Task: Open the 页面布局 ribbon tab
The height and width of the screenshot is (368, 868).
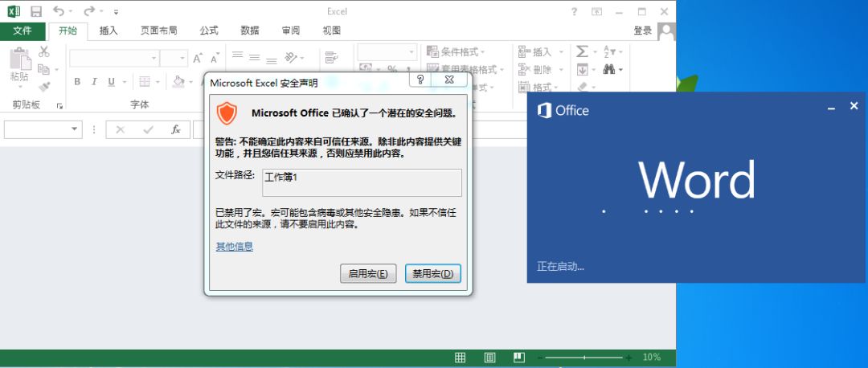Action: tap(159, 31)
